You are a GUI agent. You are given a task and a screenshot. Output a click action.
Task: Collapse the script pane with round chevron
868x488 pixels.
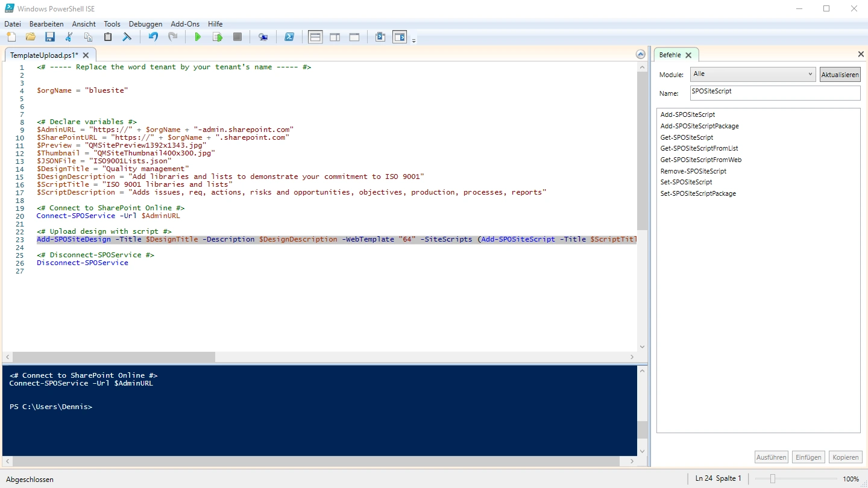641,55
